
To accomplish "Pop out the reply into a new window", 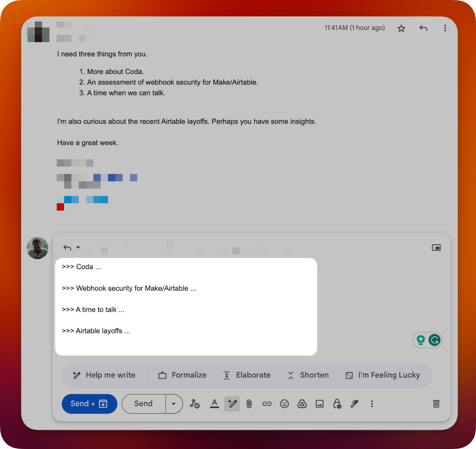I will point(436,248).
